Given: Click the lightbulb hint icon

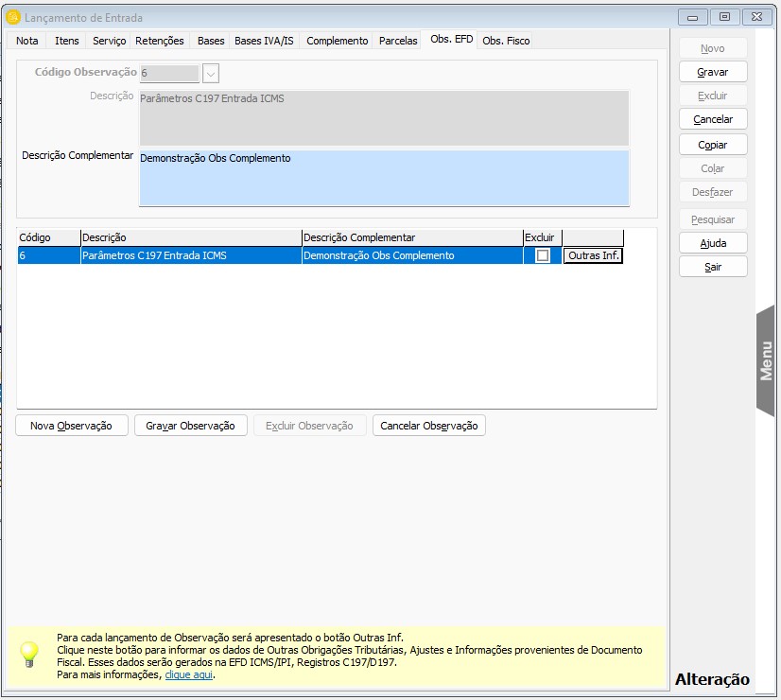Looking at the screenshot, I should coord(29,654).
